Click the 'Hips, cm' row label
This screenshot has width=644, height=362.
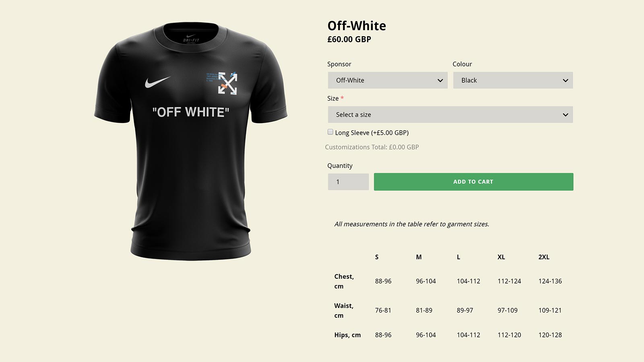point(347,335)
